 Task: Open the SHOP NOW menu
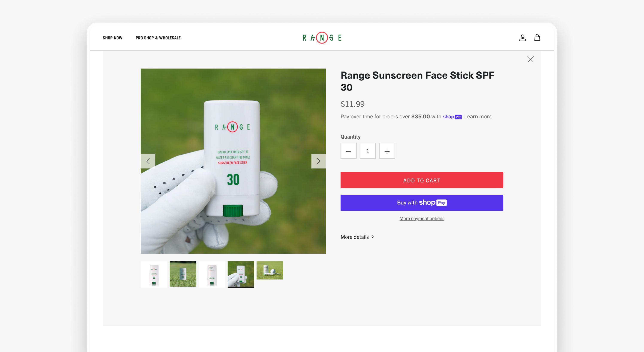[x=112, y=38]
